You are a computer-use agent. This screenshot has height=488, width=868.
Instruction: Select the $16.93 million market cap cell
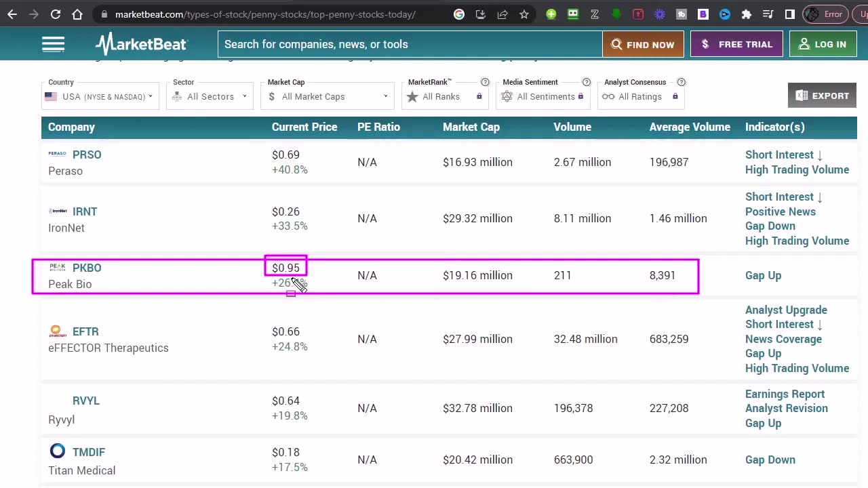477,162
